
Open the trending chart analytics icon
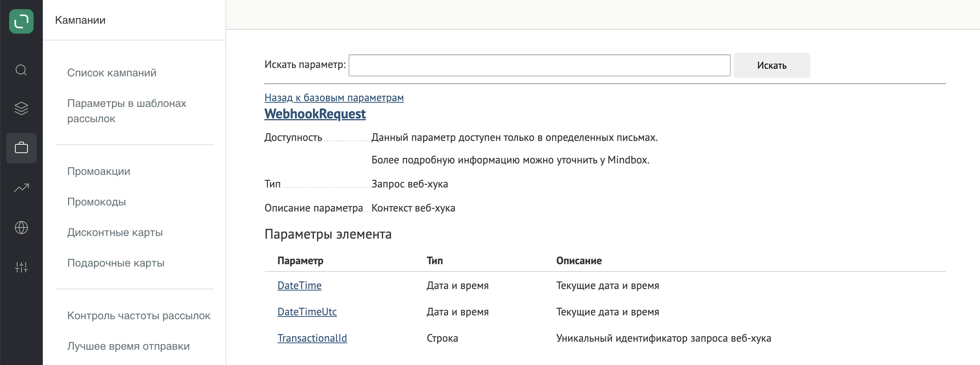21,188
